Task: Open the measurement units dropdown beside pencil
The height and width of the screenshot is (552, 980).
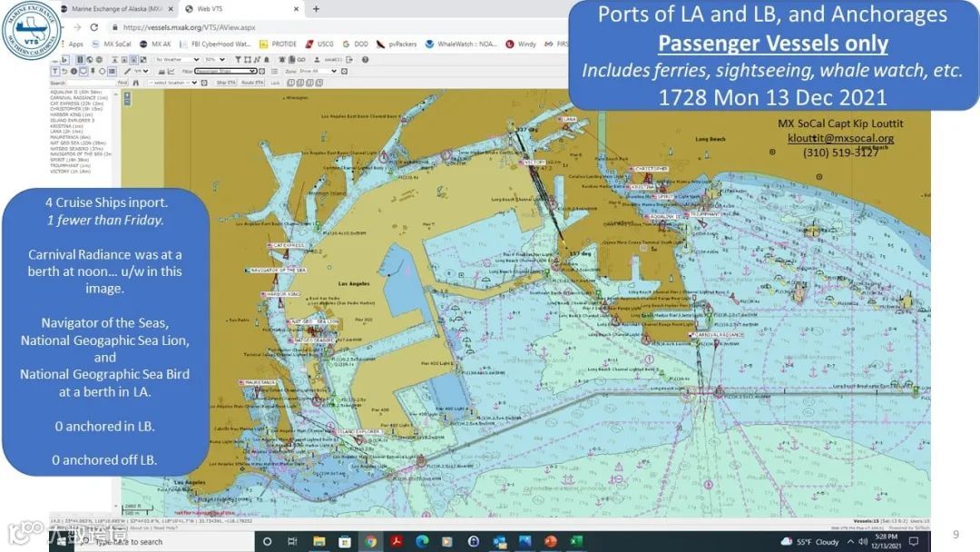Action: (x=142, y=71)
